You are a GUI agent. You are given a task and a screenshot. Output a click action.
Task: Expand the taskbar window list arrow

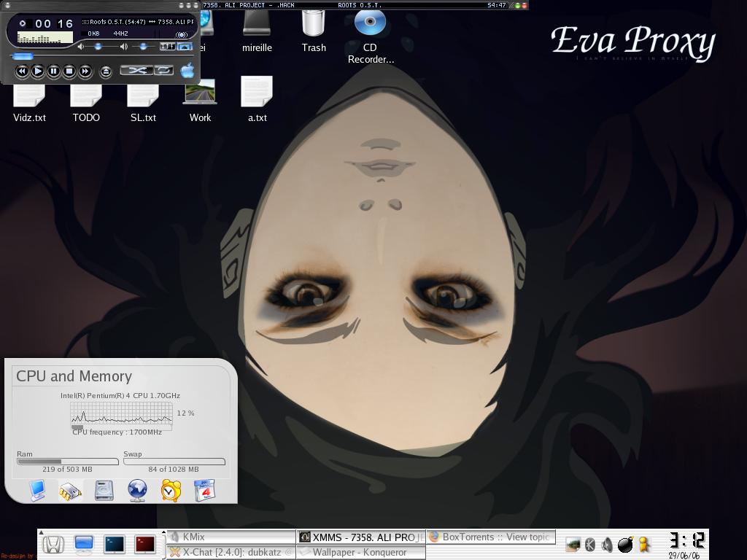163,533
